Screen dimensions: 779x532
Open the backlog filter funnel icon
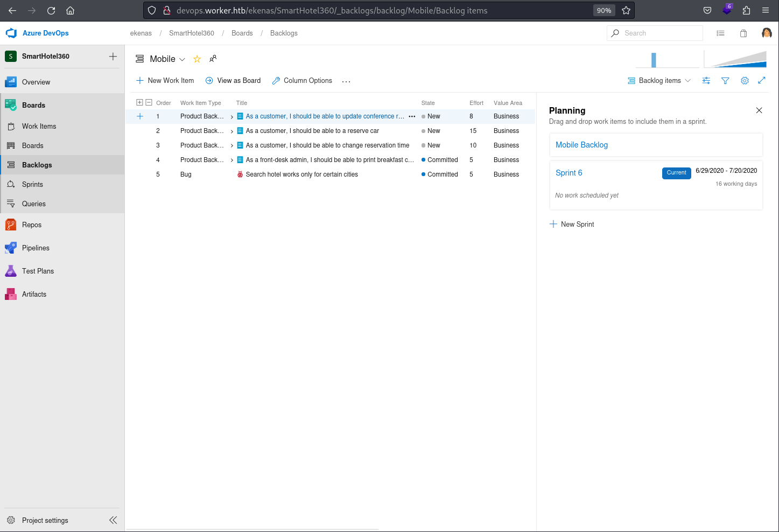pyautogui.click(x=725, y=81)
